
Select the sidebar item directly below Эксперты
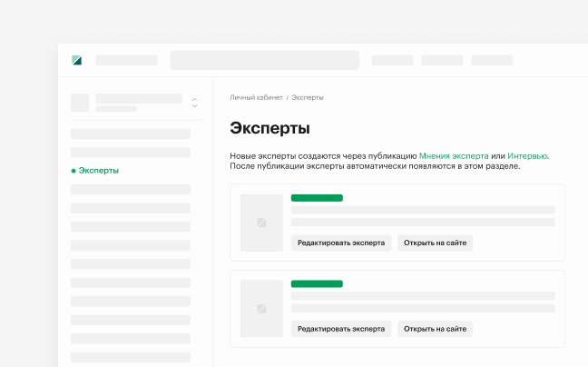(131, 189)
